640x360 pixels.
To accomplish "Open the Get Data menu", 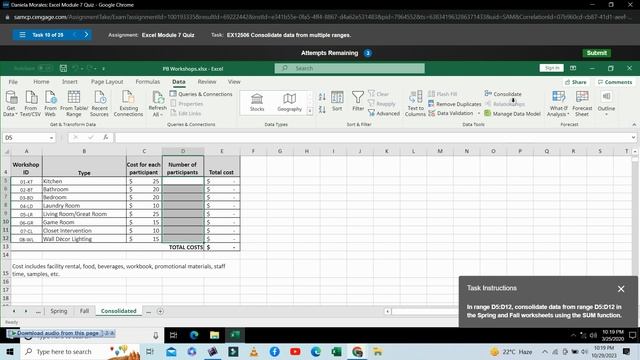I will pyautogui.click(x=11, y=104).
